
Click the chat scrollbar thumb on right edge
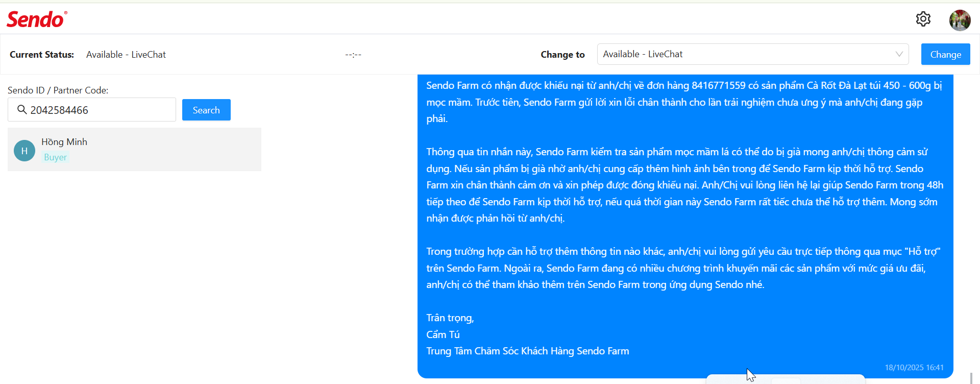[971, 378]
